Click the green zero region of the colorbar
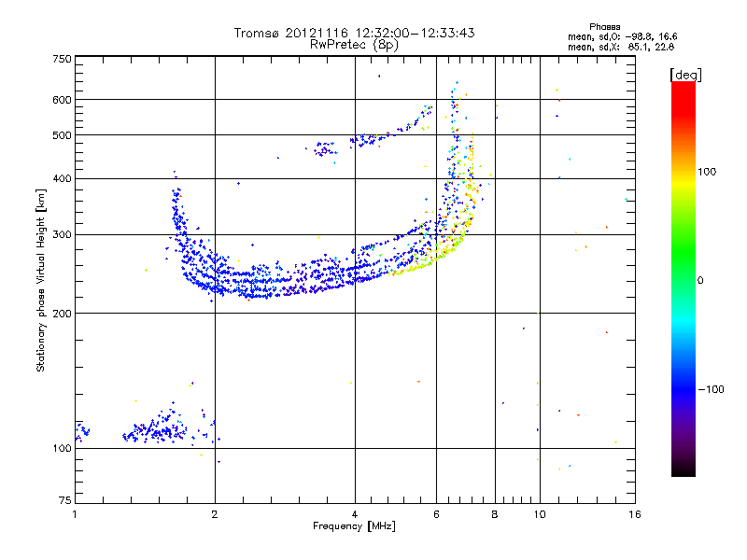747x560 pixels. pyautogui.click(x=684, y=280)
